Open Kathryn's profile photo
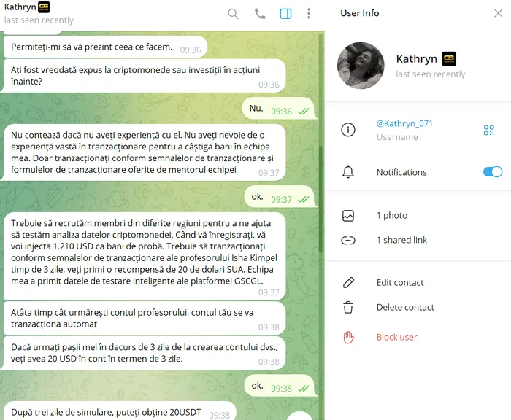The height and width of the screenshot is (420, 511). coord(361,66)
